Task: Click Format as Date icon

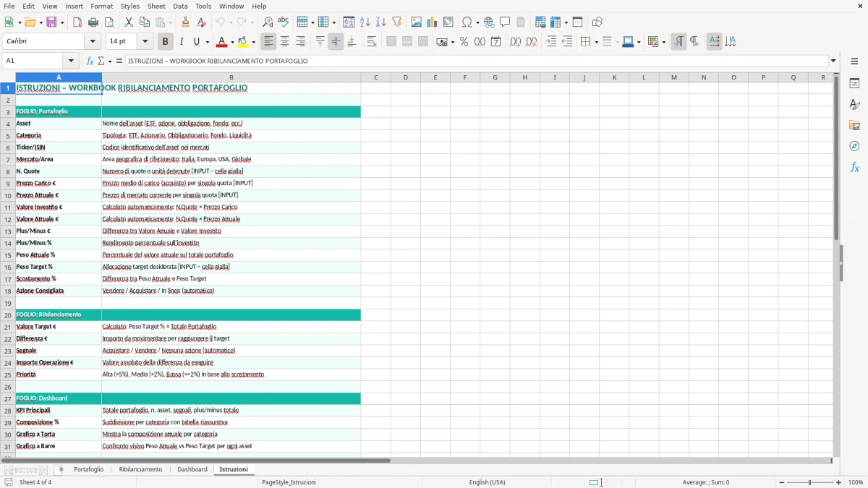Action: [x=495, y=42]
